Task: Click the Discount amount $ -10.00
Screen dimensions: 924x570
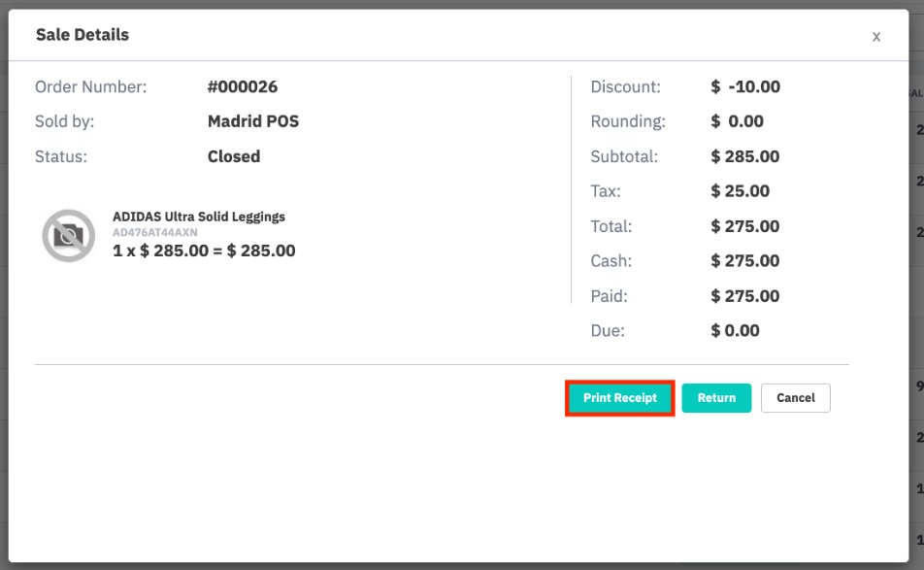Action: click(x=745, y=86)
